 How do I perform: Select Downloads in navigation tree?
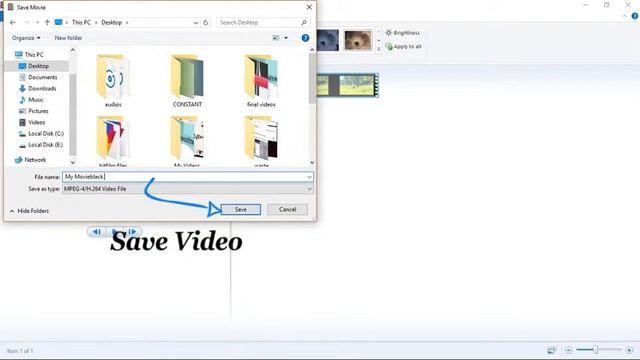(x=42, y=89)
